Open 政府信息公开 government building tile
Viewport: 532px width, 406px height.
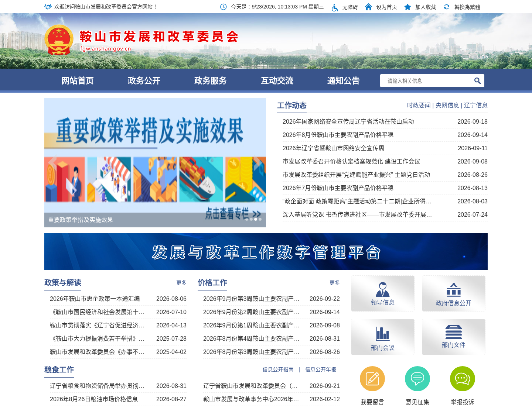pos(454,293)
